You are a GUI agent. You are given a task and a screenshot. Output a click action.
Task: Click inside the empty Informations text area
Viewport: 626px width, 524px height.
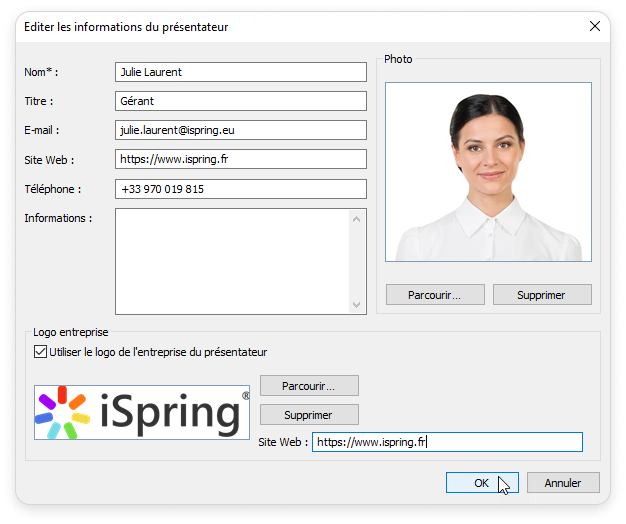coord(232,261)
